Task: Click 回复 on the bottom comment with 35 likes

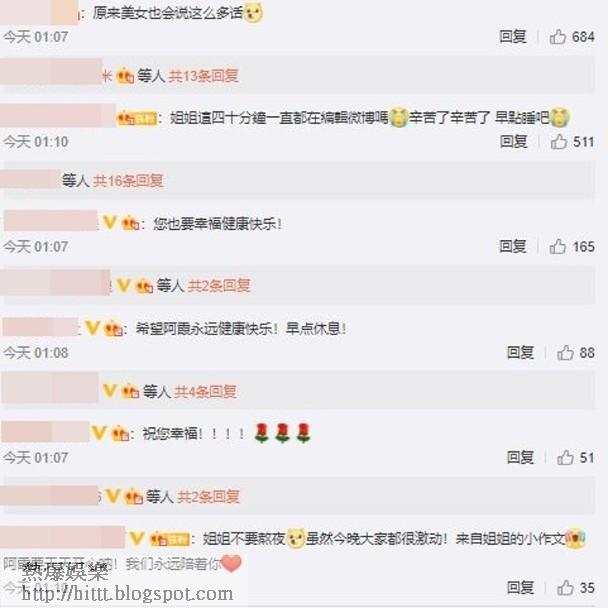Action: pos(520,588)
